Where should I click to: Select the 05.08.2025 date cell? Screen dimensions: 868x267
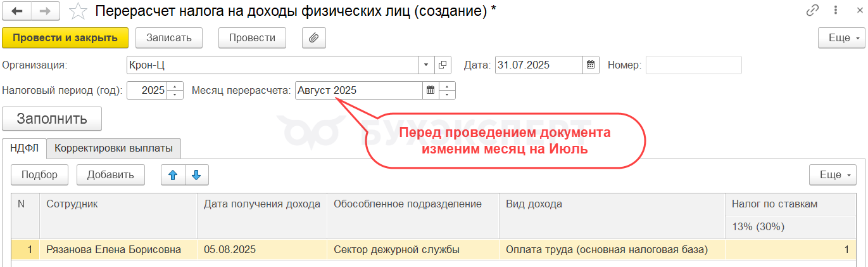262,250
